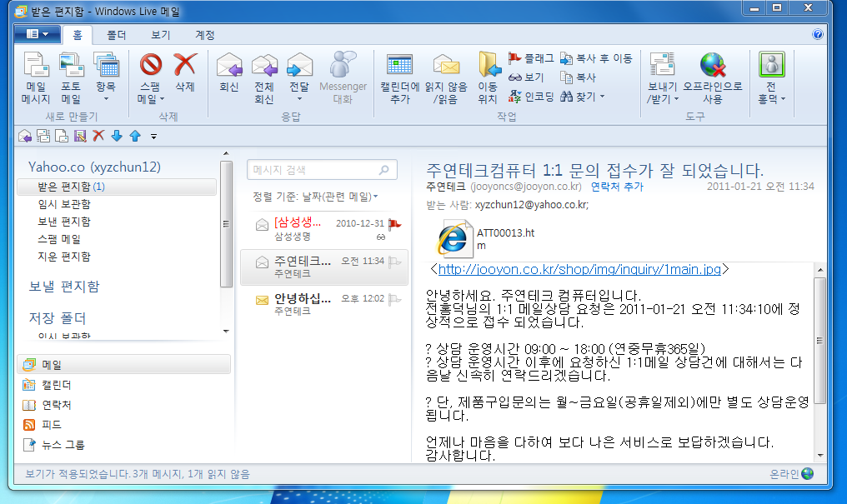This screenshot has width=847, height=504.
Task: Click the search magnifier icon
Action: coord(384,170)
